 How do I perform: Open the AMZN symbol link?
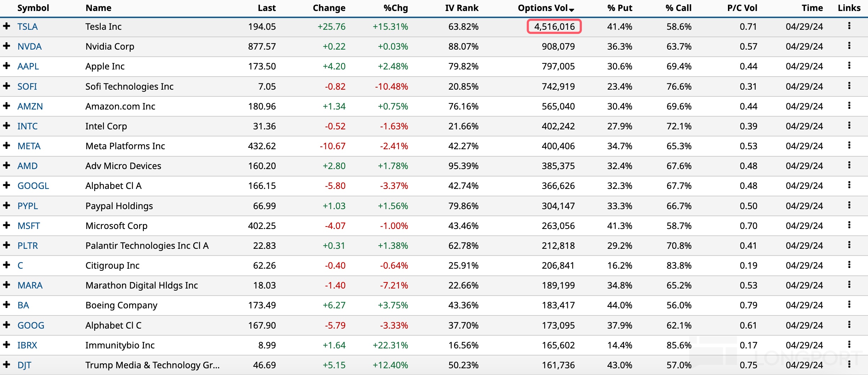point(30,106)
